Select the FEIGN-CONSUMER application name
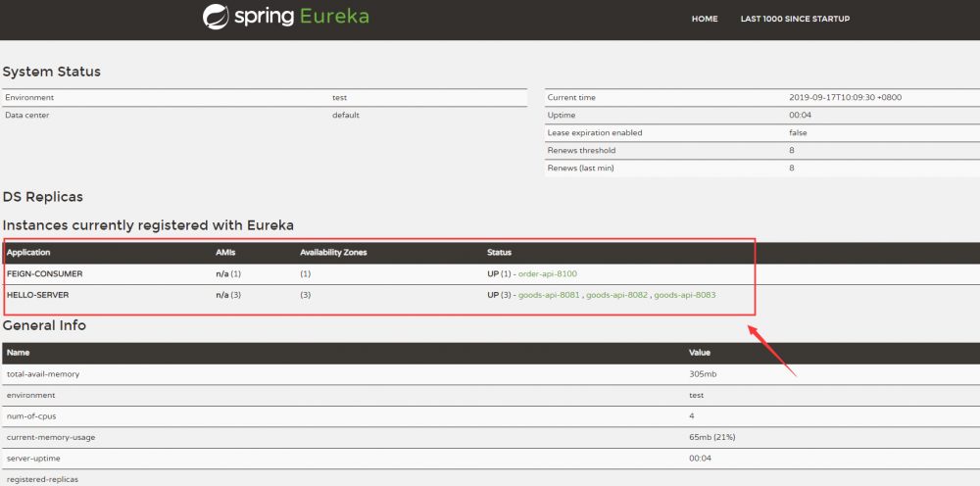This screenshot has width=980, height=486. pyautogui.click(x=44, y=274)
